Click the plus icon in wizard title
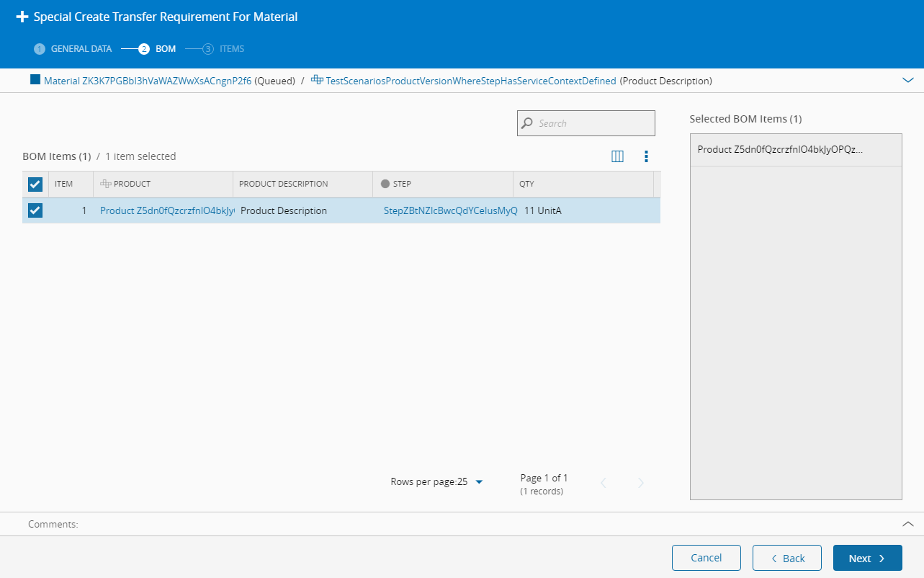Screen dimensions: 924x578 coord(22,17)
